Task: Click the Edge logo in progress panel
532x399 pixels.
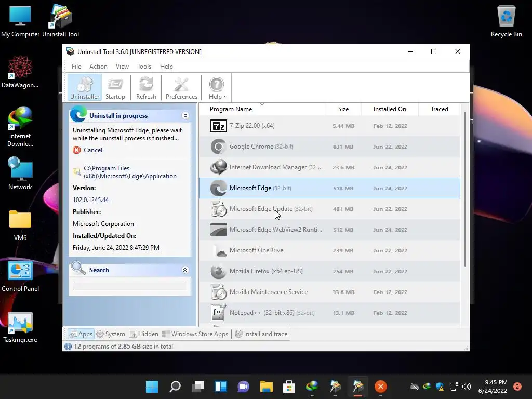Action: pos(78,114)
